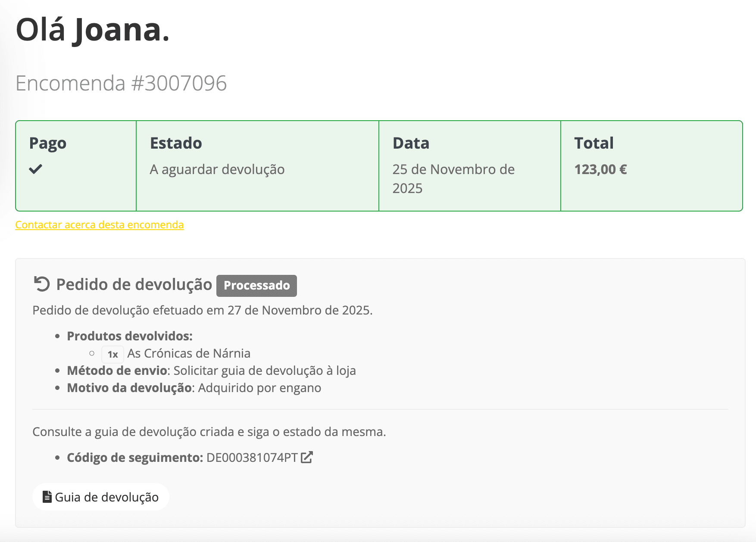Click the document icon on Guia de devolução
This screenshot has width=756, height=542.
pos(47,496)
